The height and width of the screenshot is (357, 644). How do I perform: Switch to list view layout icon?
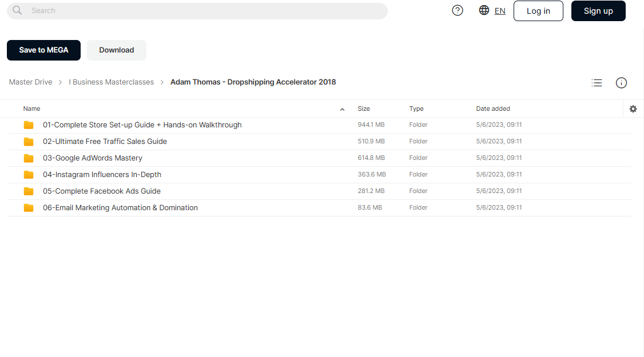(x=597, y=83)
